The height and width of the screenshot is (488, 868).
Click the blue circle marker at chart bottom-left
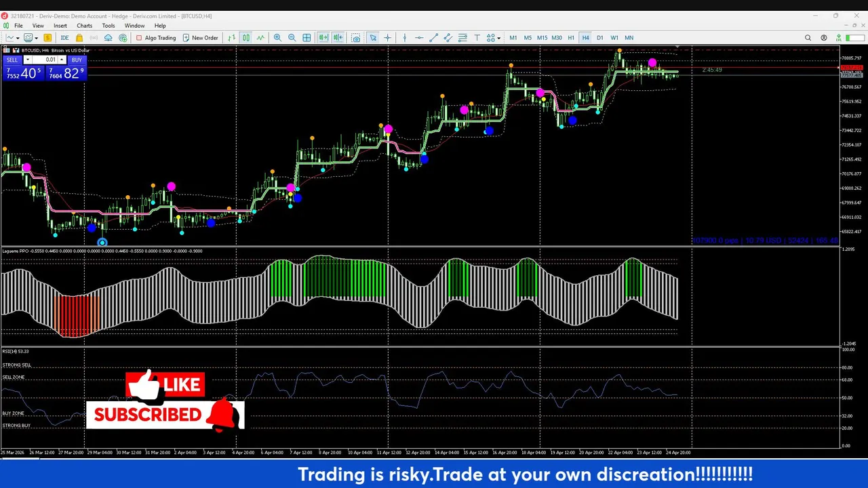click(x=102, y=243)
